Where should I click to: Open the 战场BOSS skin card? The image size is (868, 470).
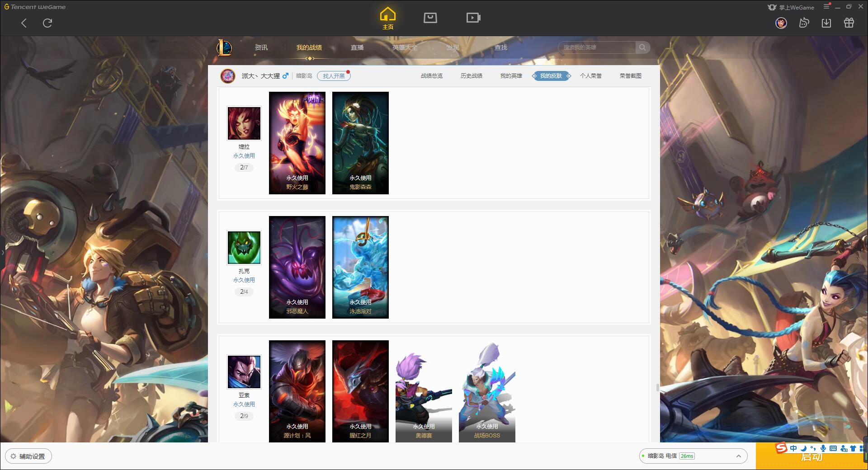[487, 391]
